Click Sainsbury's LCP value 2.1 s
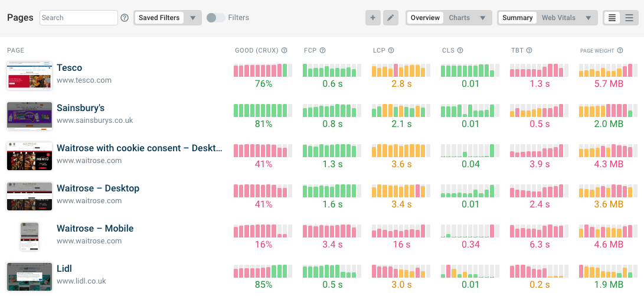 click(401, 123)
